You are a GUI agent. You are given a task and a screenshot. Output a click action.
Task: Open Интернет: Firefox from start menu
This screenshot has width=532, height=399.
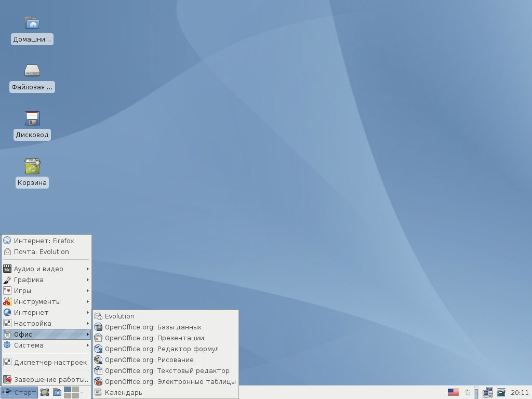[44, 241]
